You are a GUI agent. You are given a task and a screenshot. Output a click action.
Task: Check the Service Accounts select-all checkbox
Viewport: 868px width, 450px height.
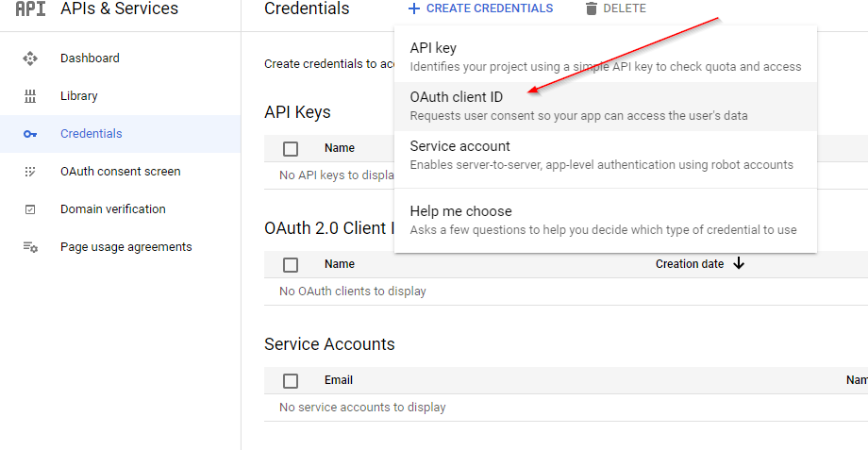coord(291,381)
